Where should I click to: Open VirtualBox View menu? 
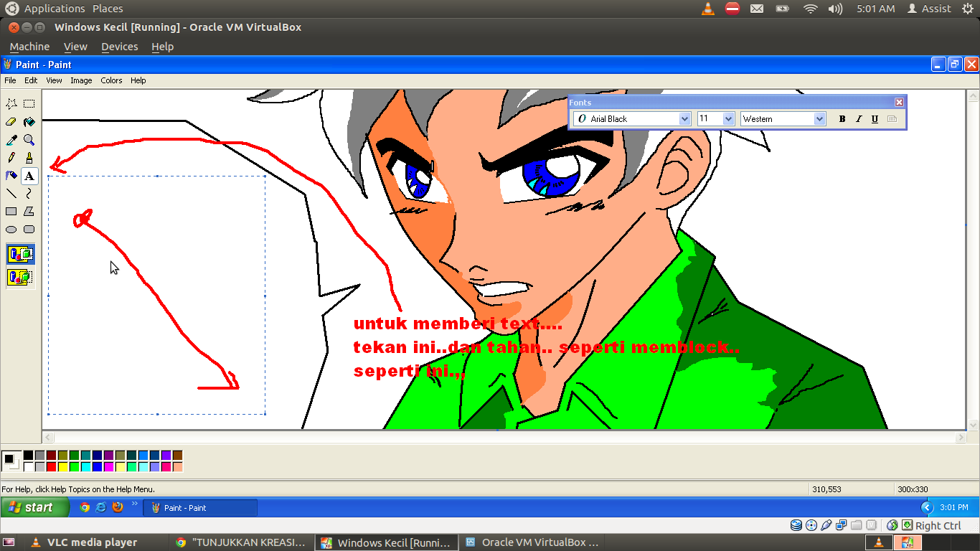pos(75,47)
